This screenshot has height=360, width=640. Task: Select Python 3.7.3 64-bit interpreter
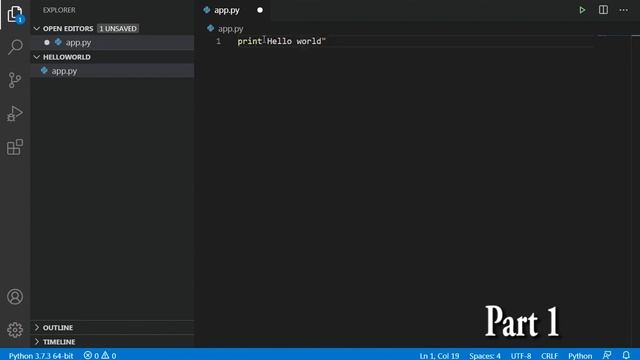41,356
